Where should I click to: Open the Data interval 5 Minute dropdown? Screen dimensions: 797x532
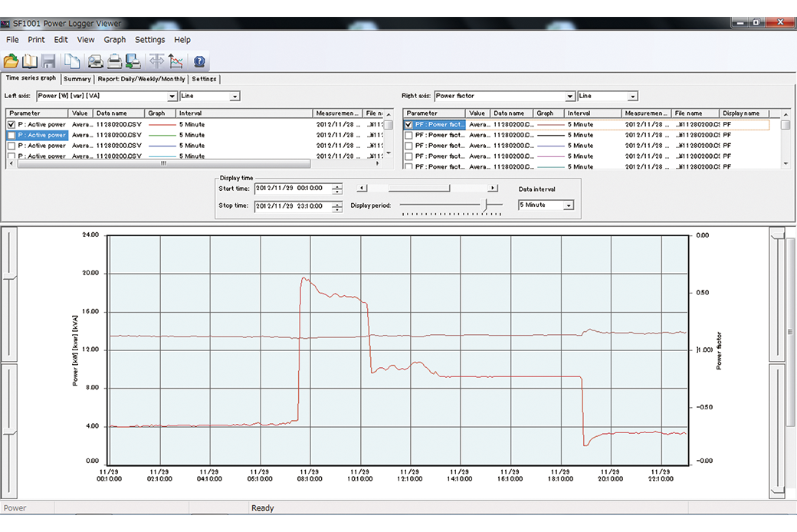pos(568,205)
